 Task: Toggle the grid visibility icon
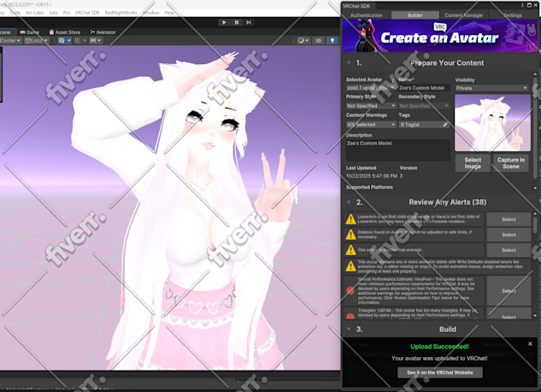point(62,40)
